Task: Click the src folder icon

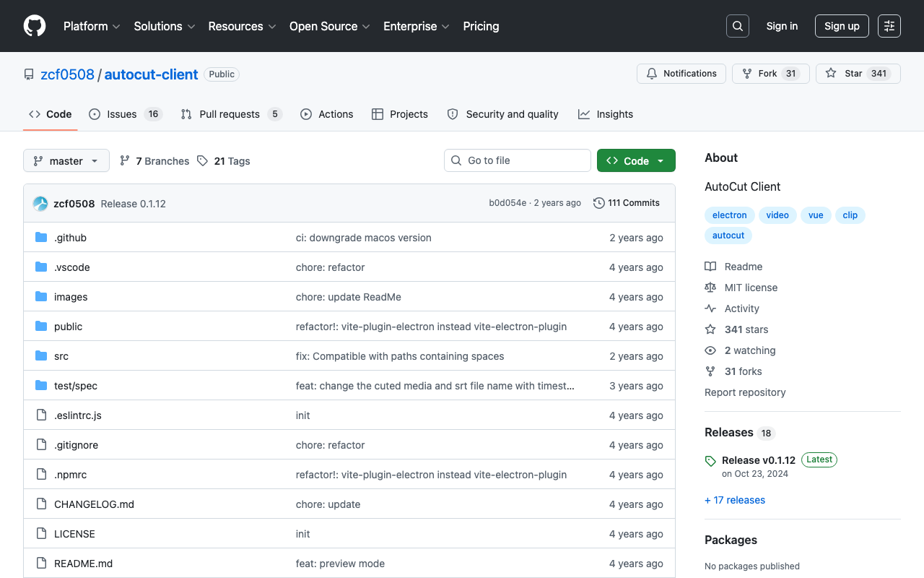Action: click(x=41, y=356)
